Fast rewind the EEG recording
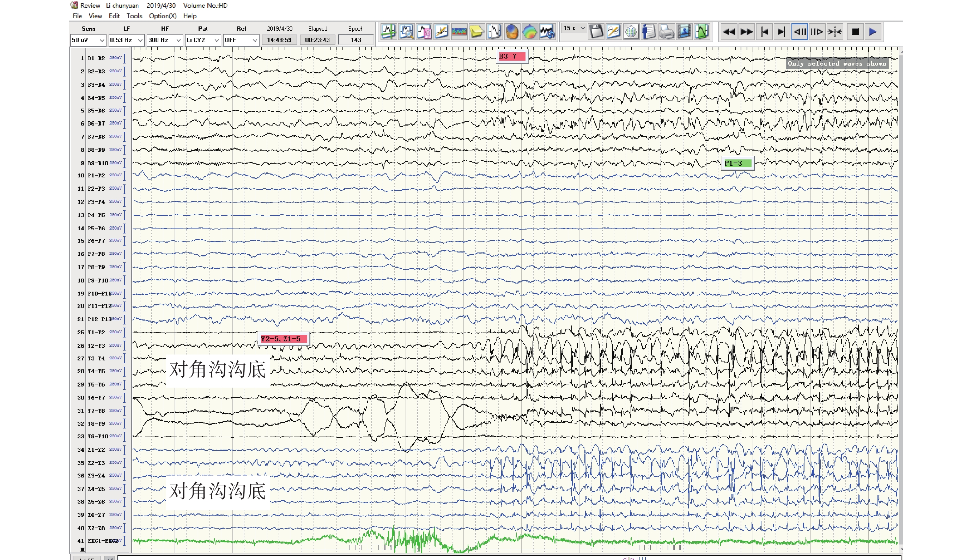This screenshot has width=972, height=560. point(729,32)
